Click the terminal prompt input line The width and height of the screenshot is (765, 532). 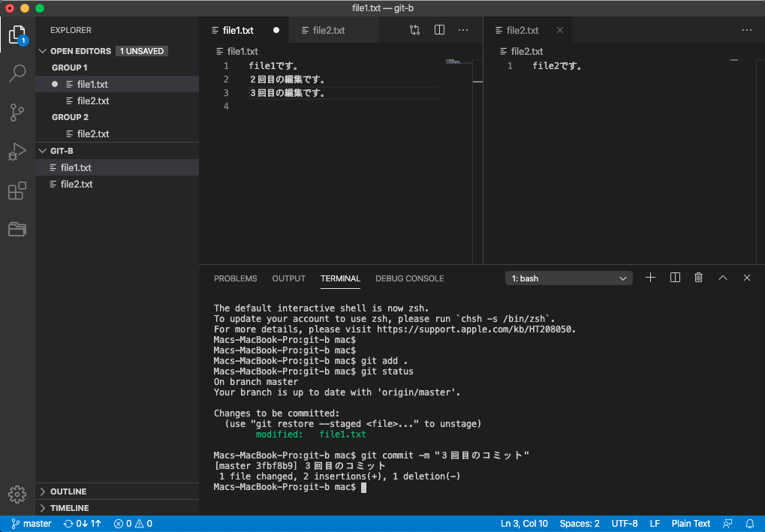click(290, 487)
